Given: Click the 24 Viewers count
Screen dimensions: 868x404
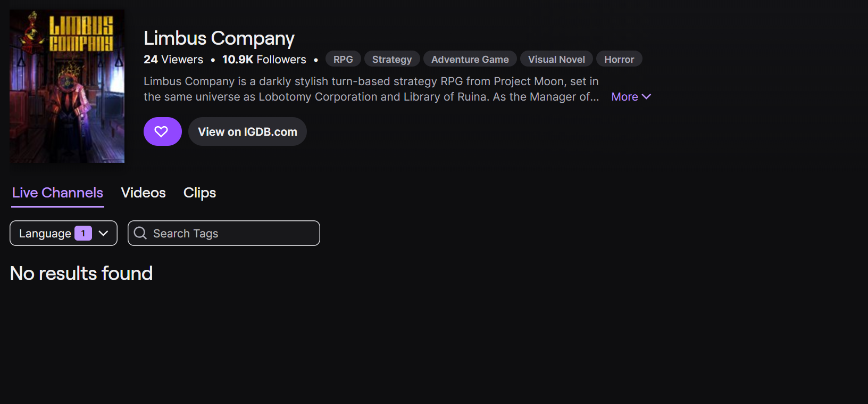Looking at the screenshot, I should [x=173, y=60].
